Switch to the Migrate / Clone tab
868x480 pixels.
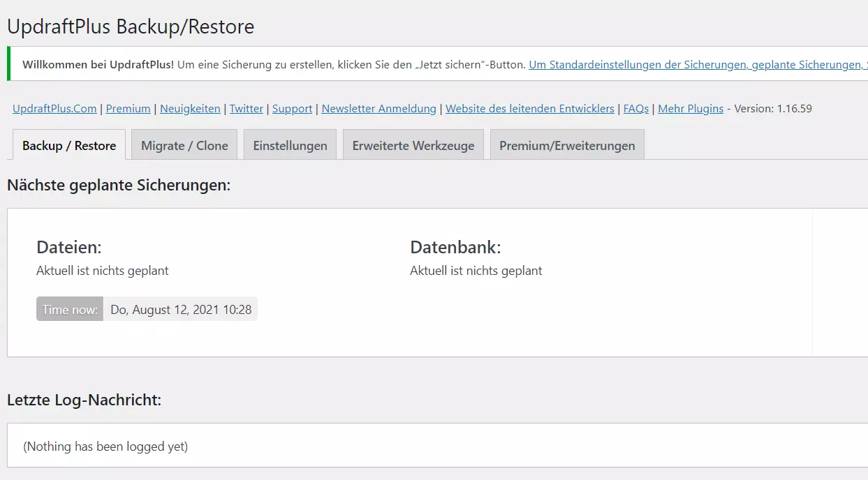point(184,144)
